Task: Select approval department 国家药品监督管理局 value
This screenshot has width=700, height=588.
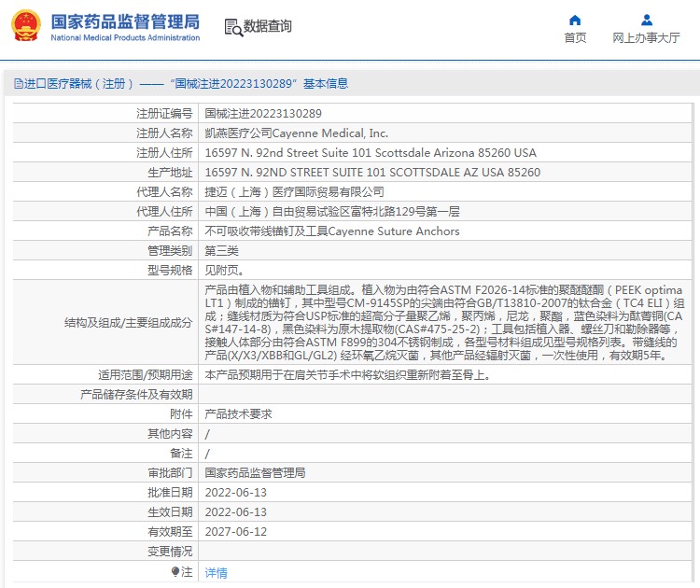Action: point(255,473)
